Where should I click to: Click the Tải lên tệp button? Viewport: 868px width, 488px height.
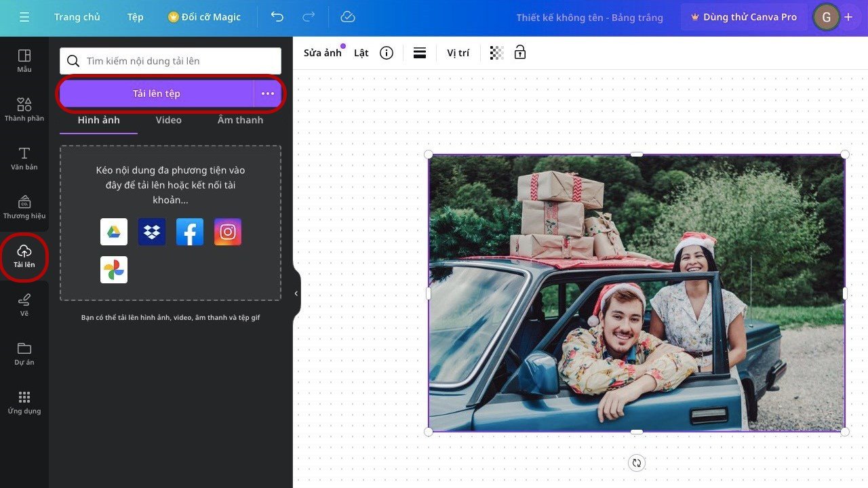157,94
